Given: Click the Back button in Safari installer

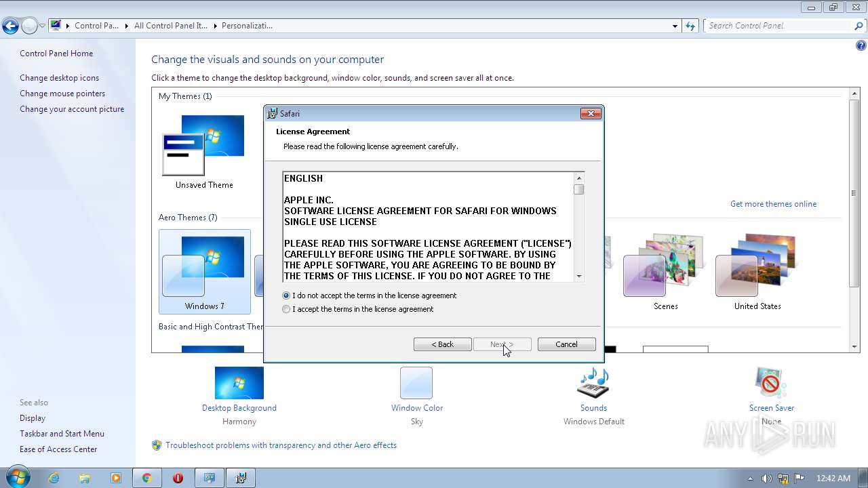Looking at the screenshot, I should click(443, 344).
